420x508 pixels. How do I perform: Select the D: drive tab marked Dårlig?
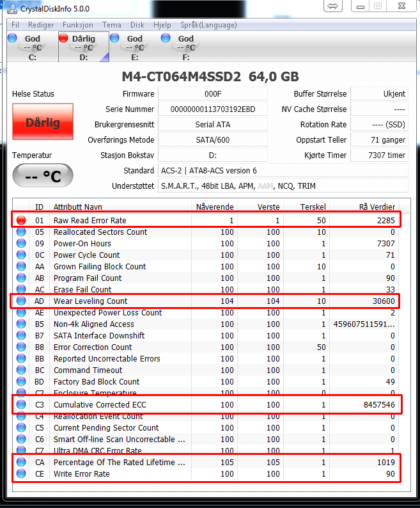coord(84,47)
